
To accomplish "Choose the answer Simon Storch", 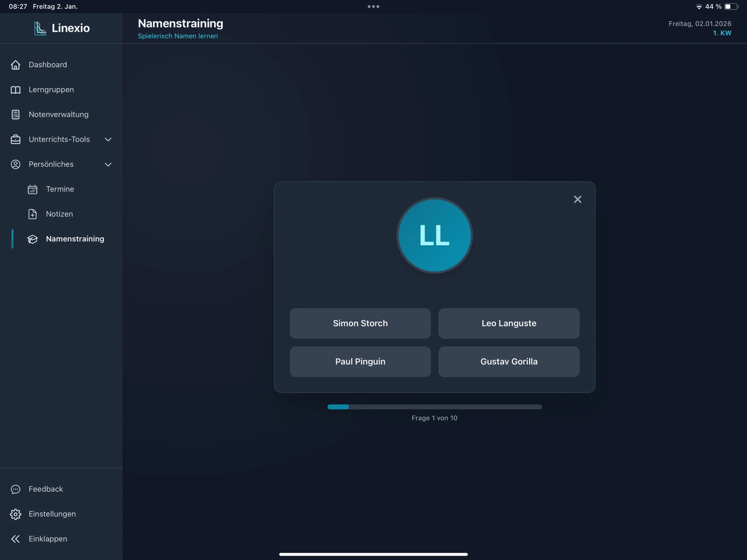I will (x=360, y=324).
